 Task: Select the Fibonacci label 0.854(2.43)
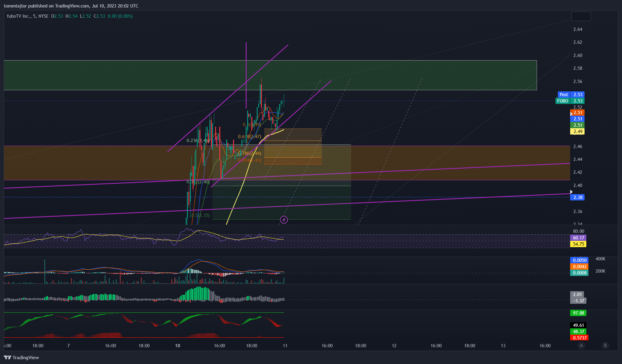(x=250, y=160)
